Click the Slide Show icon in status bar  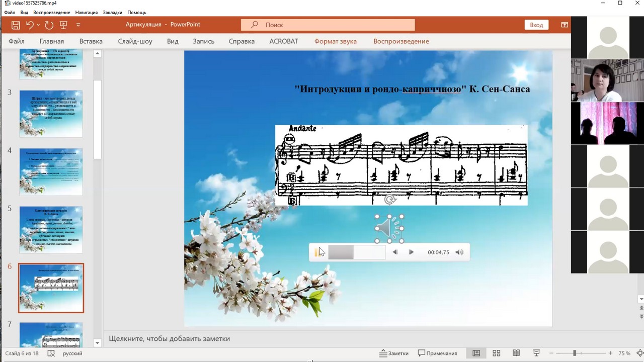click(x=536, y=353)
